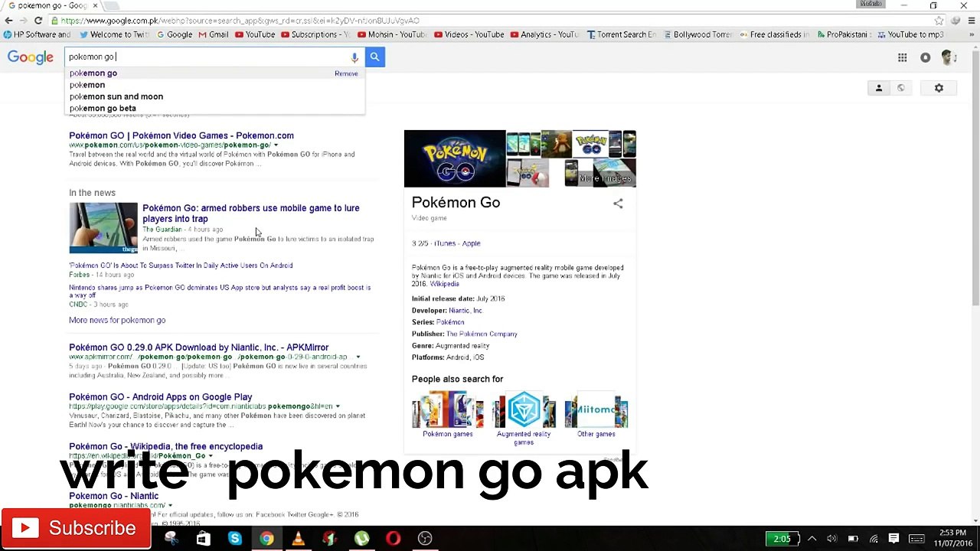
Task: Open Skype from the taskbar
Action: [234, 539]
